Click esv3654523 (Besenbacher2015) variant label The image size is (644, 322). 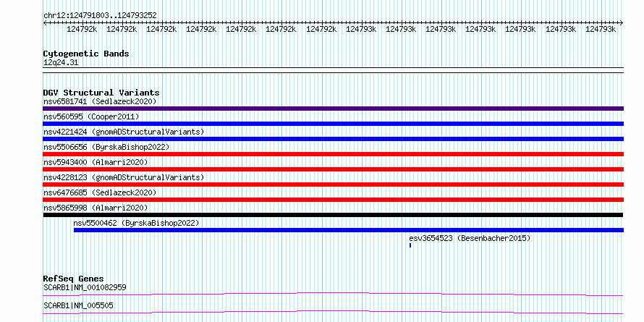point(470,238)
